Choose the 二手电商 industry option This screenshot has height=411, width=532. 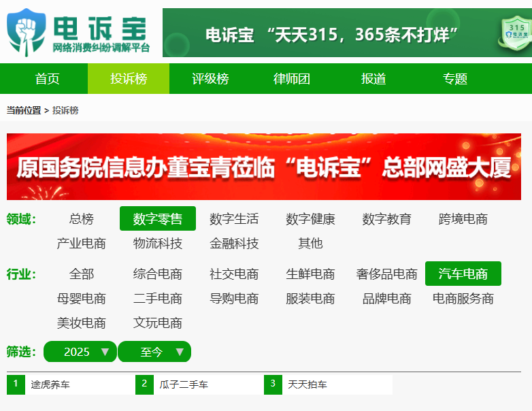point(158,298)
